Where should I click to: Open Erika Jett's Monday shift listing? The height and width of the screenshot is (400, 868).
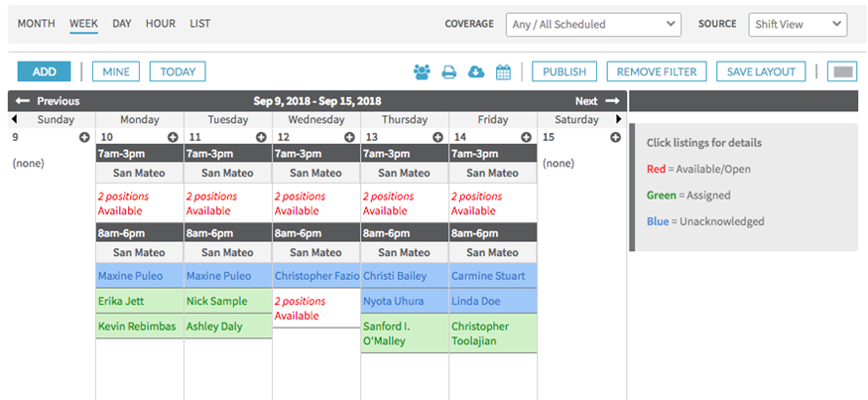coord(140,301)
